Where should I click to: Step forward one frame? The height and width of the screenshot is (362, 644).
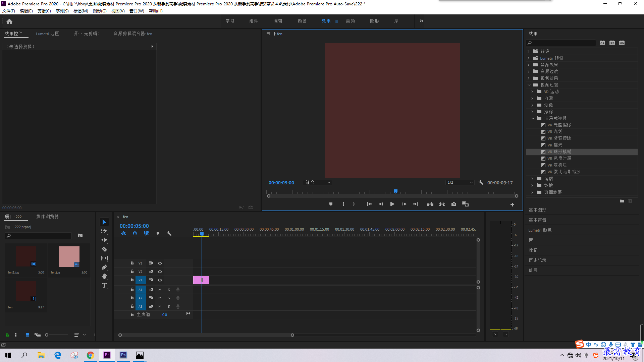point(404,204)
